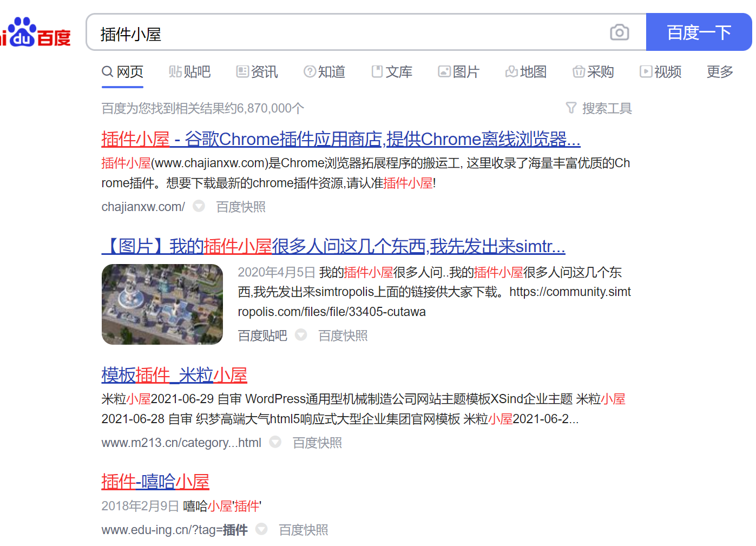Screen dimensions: 756x546
Task: Click the 百度一下 search button
Action: (x=699, y=32)
